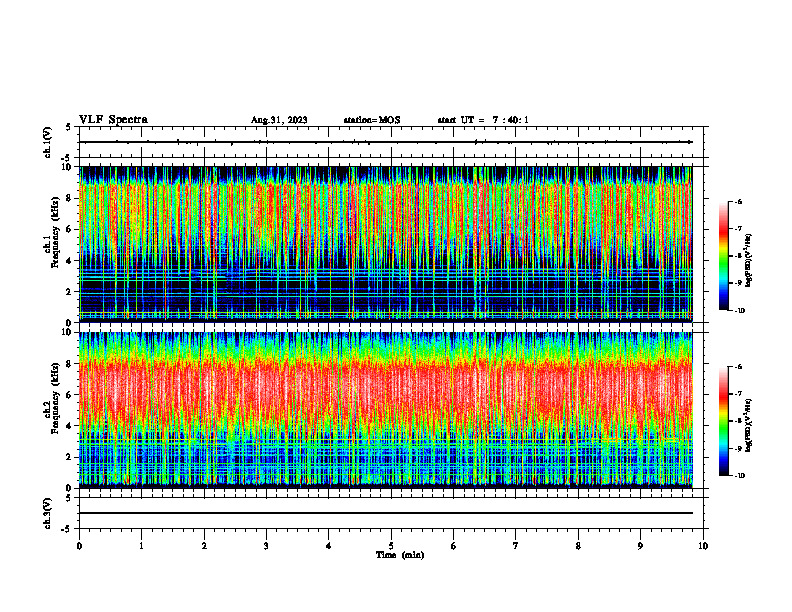Click the "VLF Spectra" plot title
Viewport: 792px width, 612px height.
tap(113, 120)
